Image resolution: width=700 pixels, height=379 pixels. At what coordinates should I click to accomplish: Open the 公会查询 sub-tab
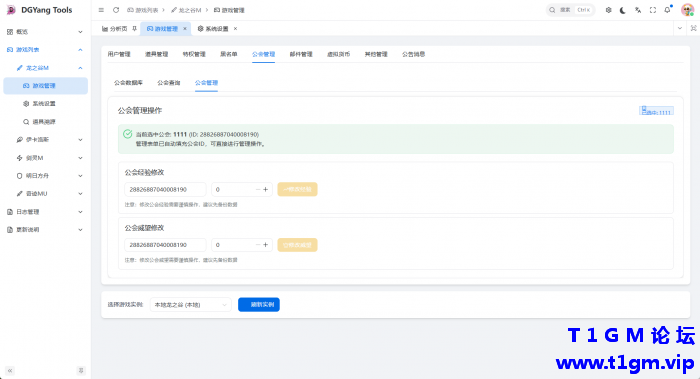click(x=169, y=83)
